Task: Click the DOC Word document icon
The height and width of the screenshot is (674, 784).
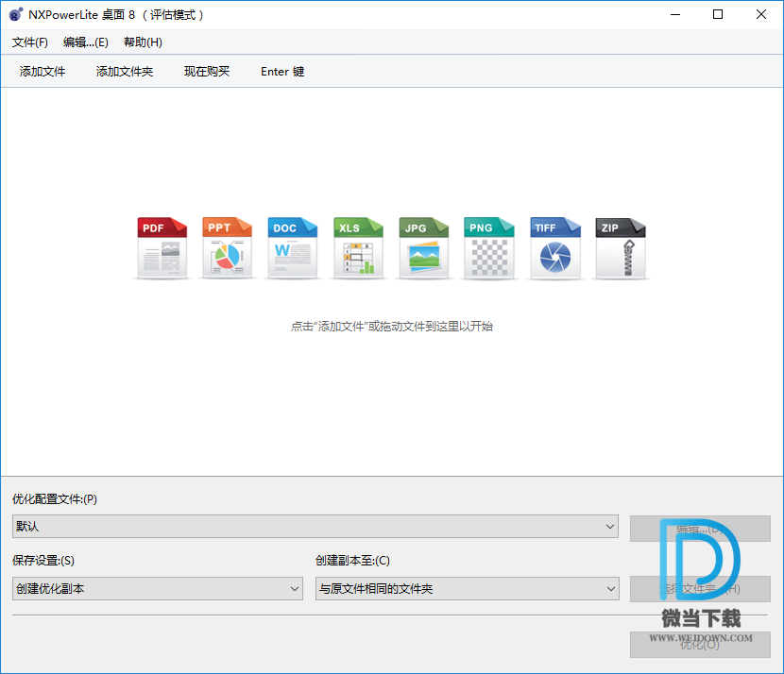Action: (x=293, y=248)
